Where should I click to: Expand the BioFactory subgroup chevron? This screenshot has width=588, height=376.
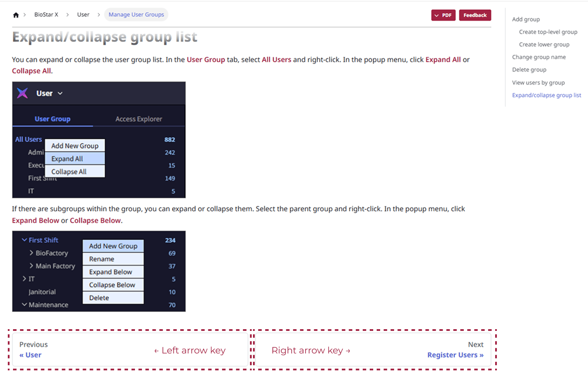(x=32, y=253)
